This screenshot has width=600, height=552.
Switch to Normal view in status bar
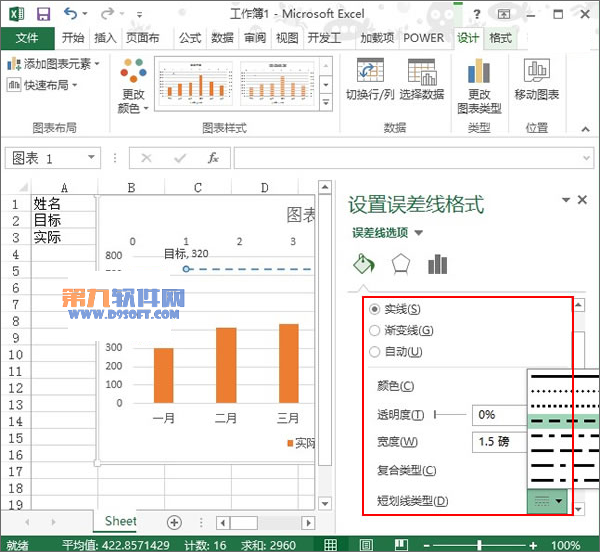click(x=331, y=545)
